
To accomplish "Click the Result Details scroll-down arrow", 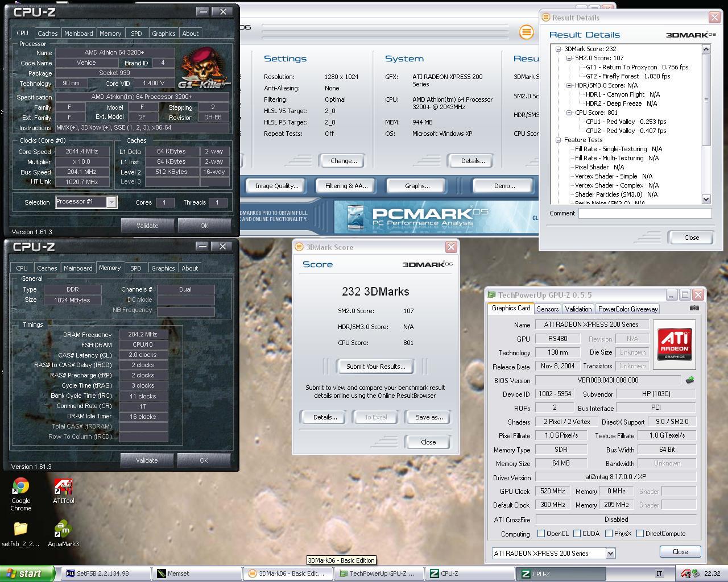I will coord(706,199).
